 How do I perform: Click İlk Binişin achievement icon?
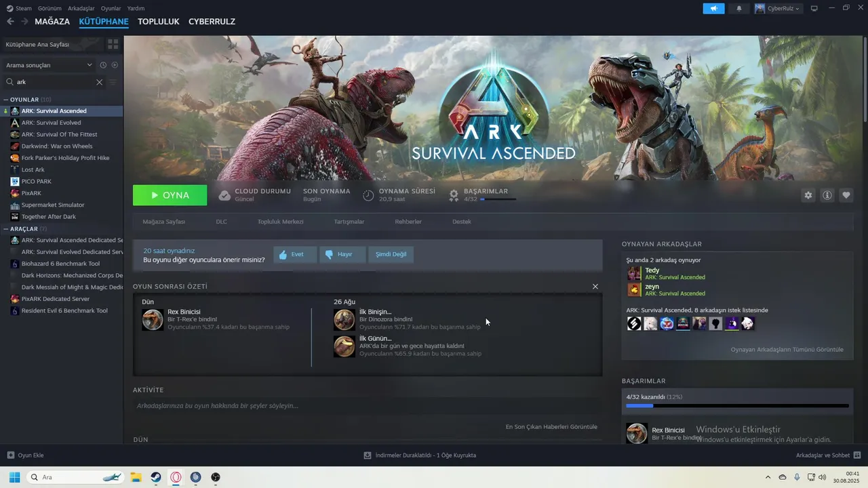tap(344, 319)
